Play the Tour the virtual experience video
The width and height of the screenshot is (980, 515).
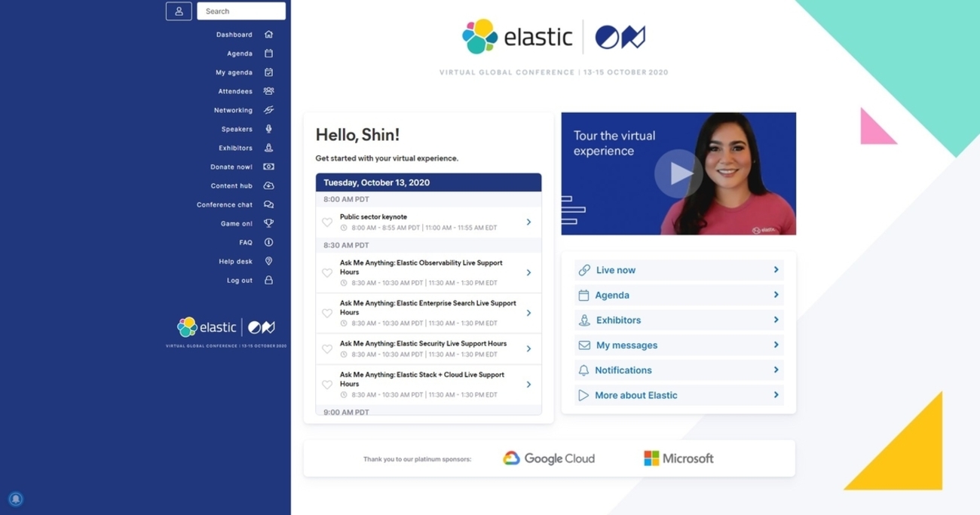pyautogui.click(x=678, y=173)
